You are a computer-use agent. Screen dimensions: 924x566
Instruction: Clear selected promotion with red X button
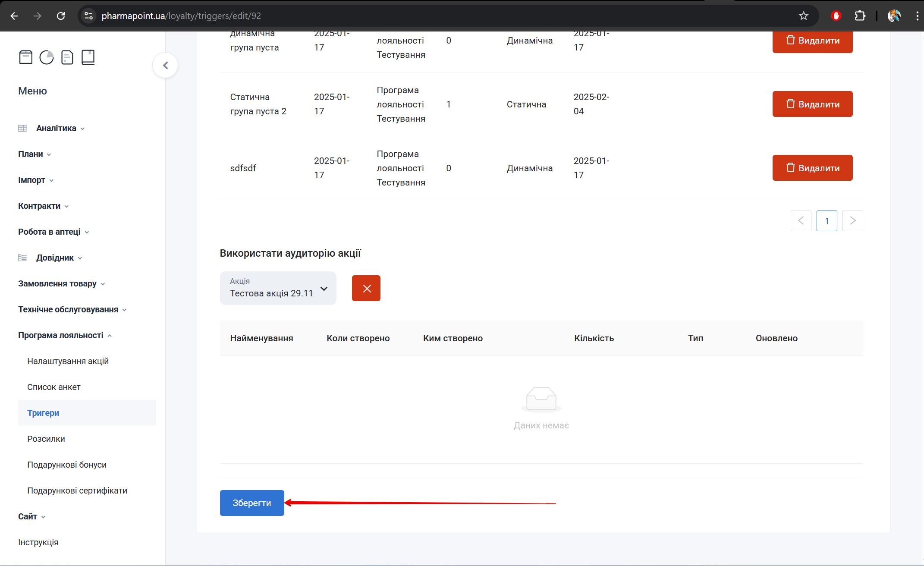tap(366, 288)
